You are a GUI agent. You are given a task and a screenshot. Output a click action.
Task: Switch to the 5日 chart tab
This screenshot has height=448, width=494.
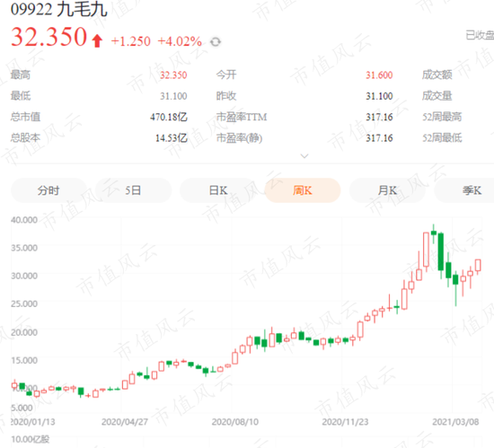(133, 190)
